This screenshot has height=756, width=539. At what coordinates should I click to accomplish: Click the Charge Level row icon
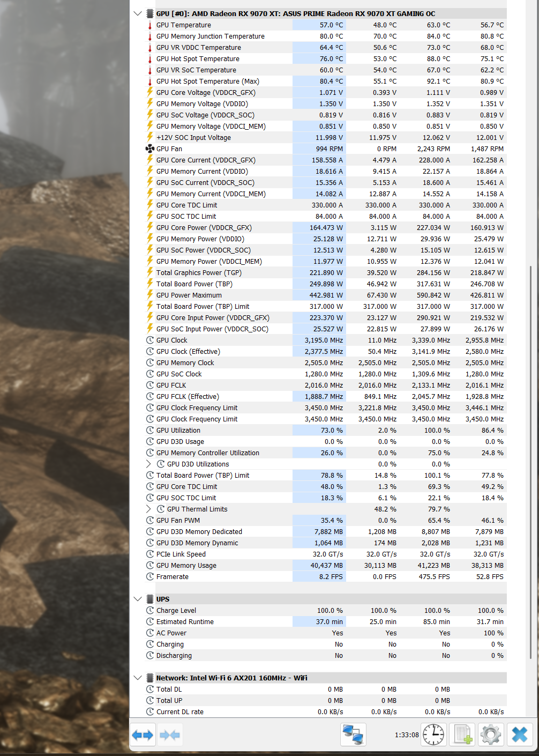coord(150,610)
